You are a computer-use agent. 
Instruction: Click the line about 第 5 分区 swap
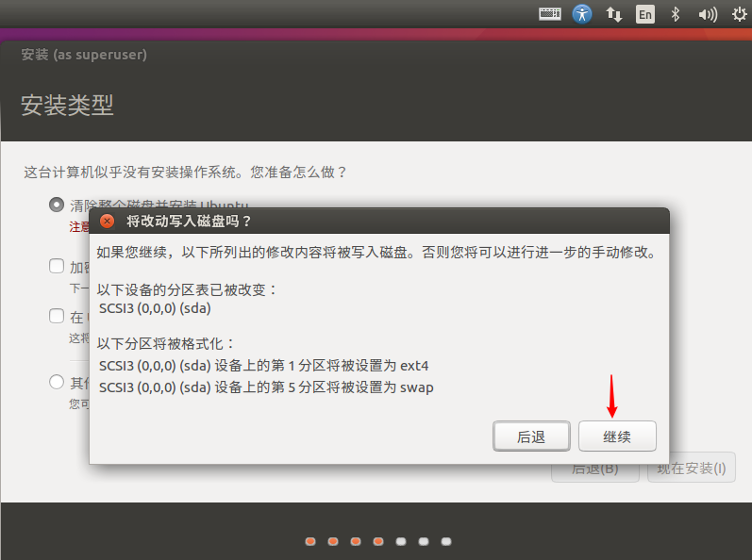(266, 387)
